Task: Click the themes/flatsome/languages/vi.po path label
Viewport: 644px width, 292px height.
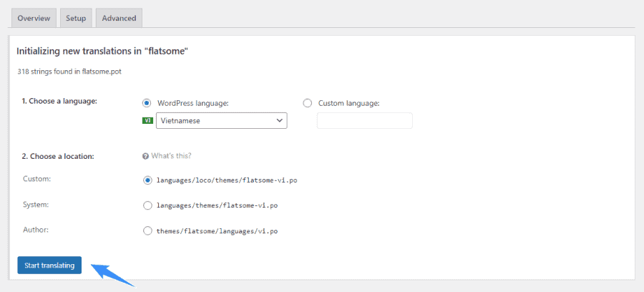Action: (x=217, y=231)
